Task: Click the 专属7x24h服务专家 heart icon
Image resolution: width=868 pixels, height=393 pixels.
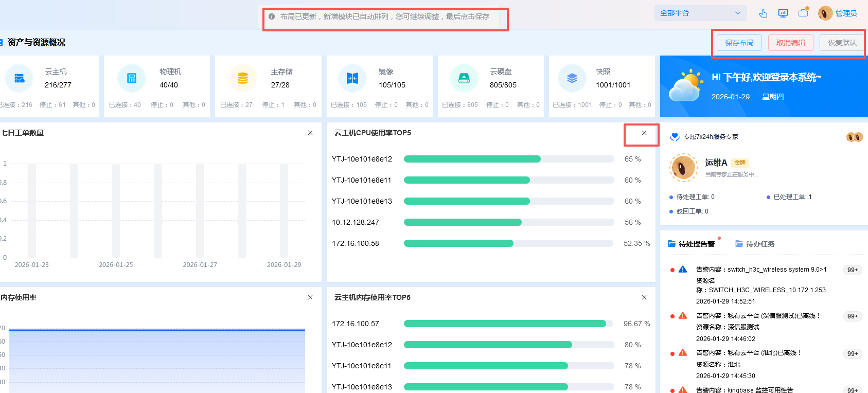Action: (675, 137)
